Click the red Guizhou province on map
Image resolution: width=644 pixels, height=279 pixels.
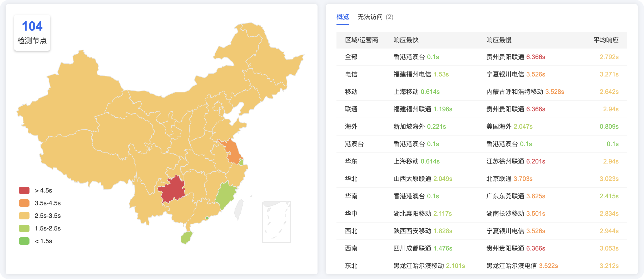(172, 189)
